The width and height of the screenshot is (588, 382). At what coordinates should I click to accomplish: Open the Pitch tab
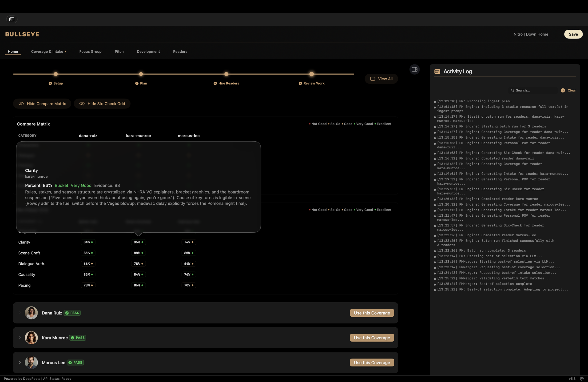tap(119, 51)
